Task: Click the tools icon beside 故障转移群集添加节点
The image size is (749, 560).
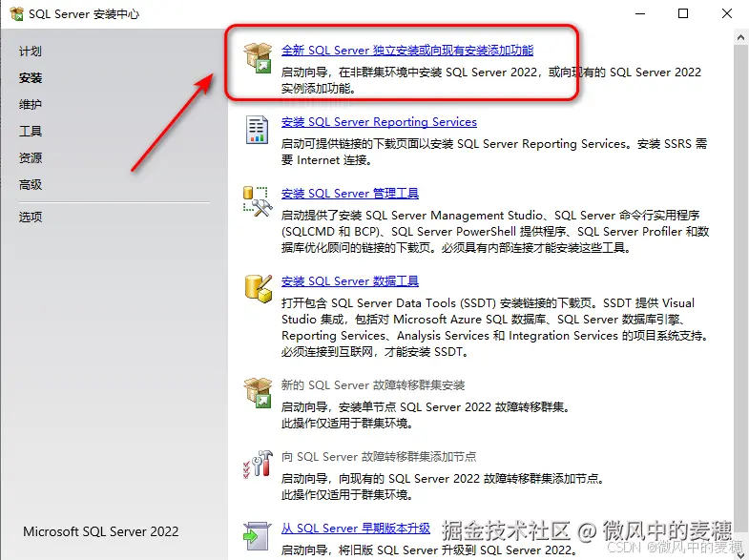Action: click(258, 464)
